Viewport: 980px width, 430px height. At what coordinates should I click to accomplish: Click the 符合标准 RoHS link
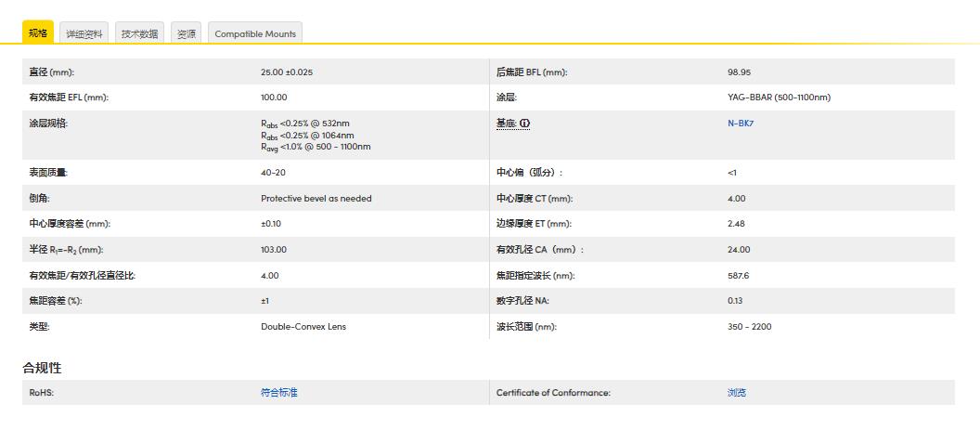(279, 393)
